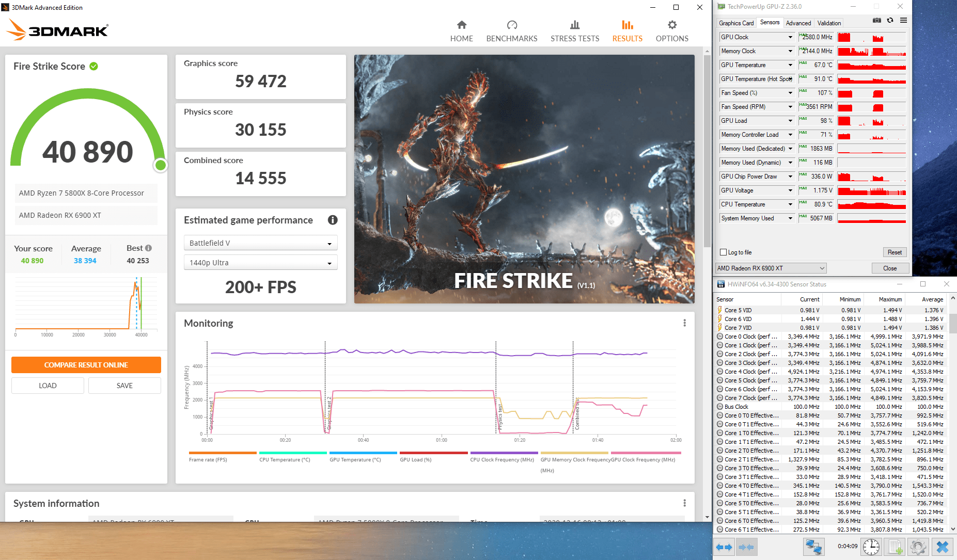Click the Average score 38 394
This screenshot has height=560, width=957.
click(85, 261)
